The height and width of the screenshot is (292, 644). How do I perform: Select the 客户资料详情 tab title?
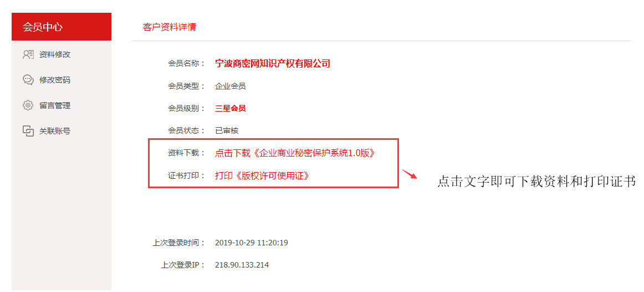click(x=169, y=28)
